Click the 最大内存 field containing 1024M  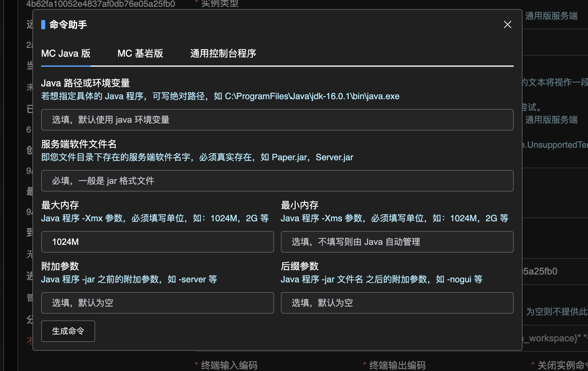(157, 242)
